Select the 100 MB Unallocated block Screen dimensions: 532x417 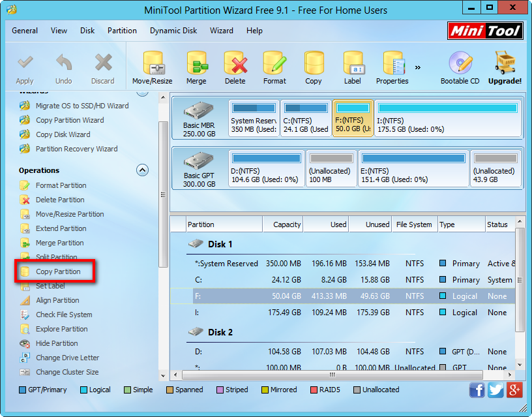[331, 168]
